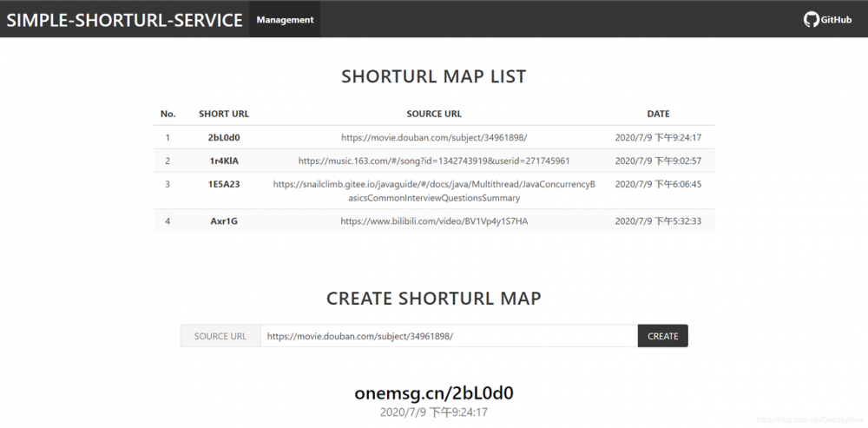
Task: Click the GitHub text link in the navbar
Action: pos(836,20)
